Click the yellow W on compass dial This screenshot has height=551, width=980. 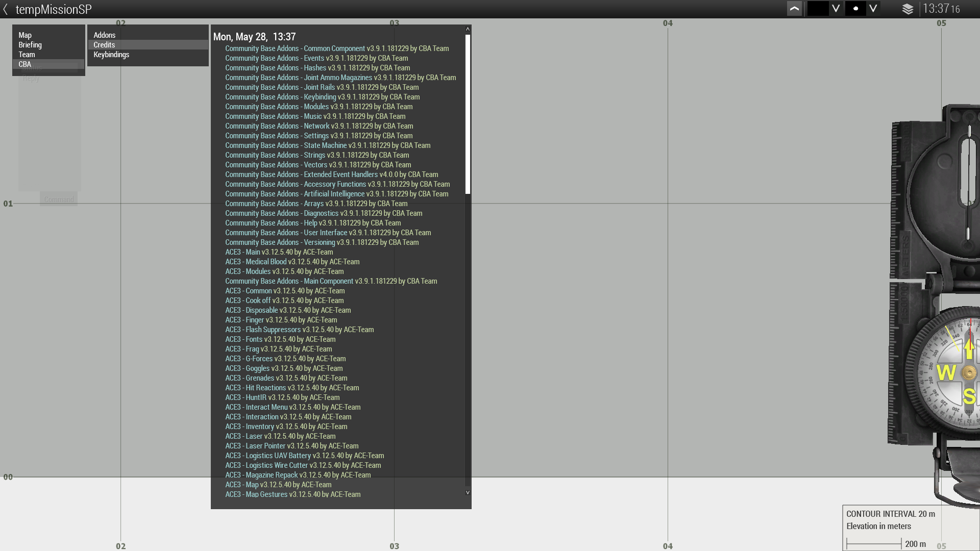click(946, 372)
